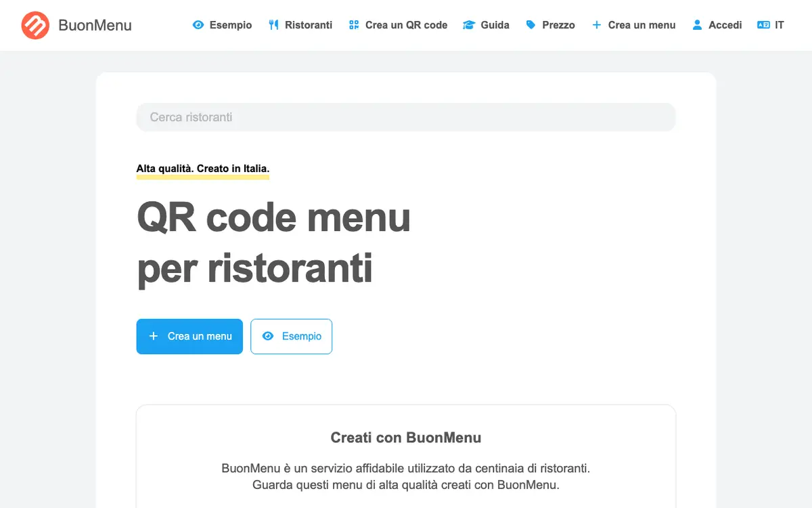Open Ristoranti from the top navigation

pyautogui.click(x=300, y=25)
